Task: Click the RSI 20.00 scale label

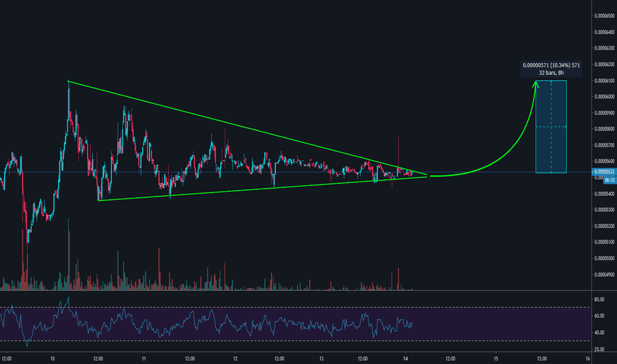Action: point(599,349)
